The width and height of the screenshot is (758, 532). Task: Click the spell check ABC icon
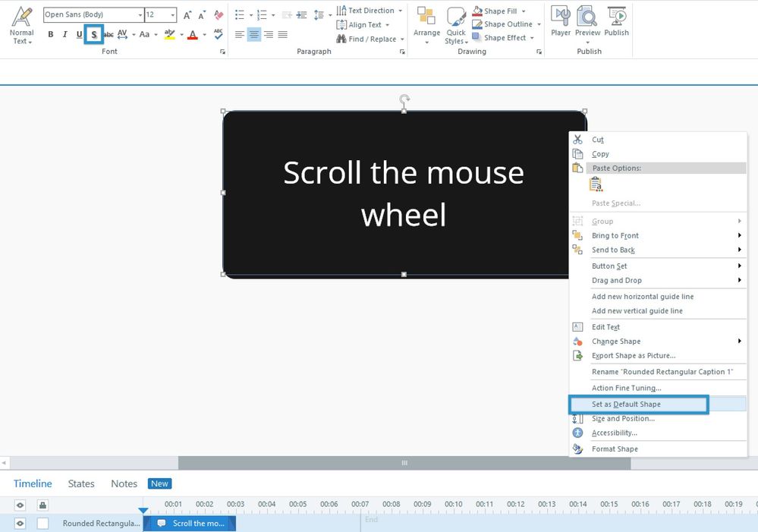pyautogui.click(x=219, y=34)
